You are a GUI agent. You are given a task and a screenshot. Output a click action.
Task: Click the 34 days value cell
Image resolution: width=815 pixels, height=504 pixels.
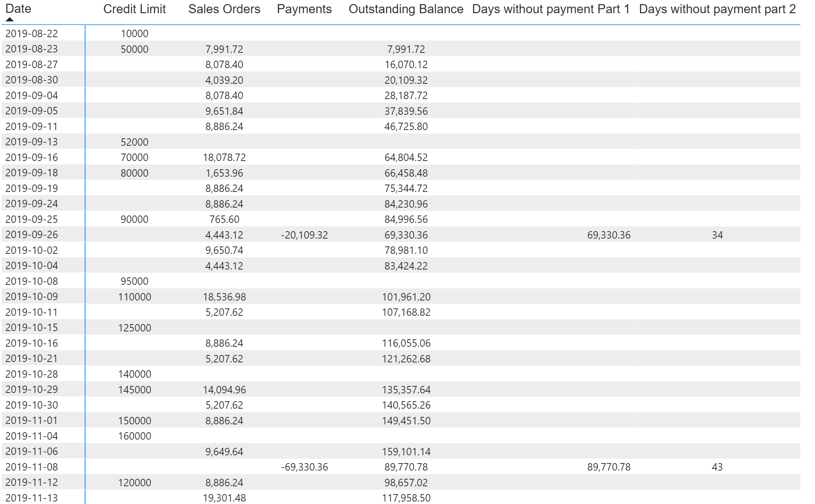(717, 235)
